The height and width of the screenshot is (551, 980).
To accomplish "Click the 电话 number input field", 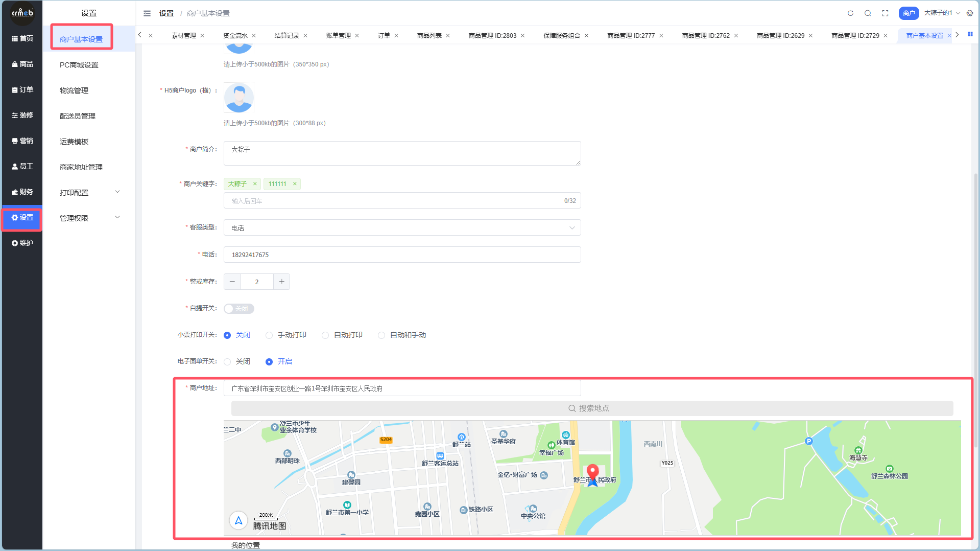I will tap(402, 255).
